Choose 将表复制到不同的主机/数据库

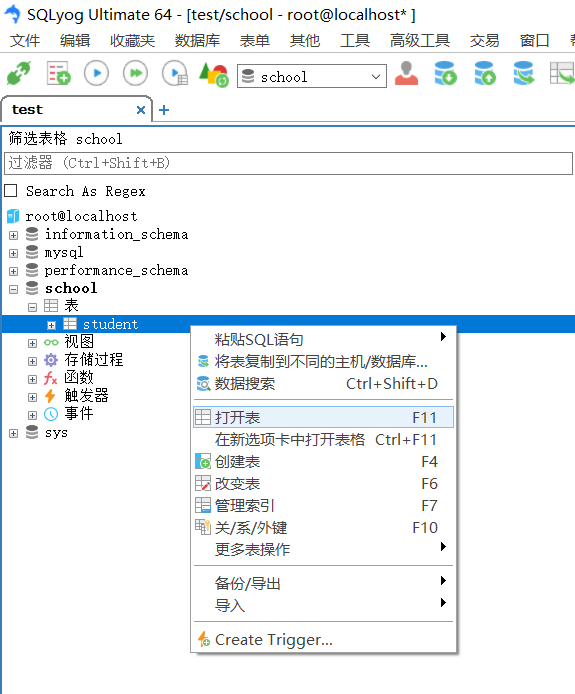324,362
